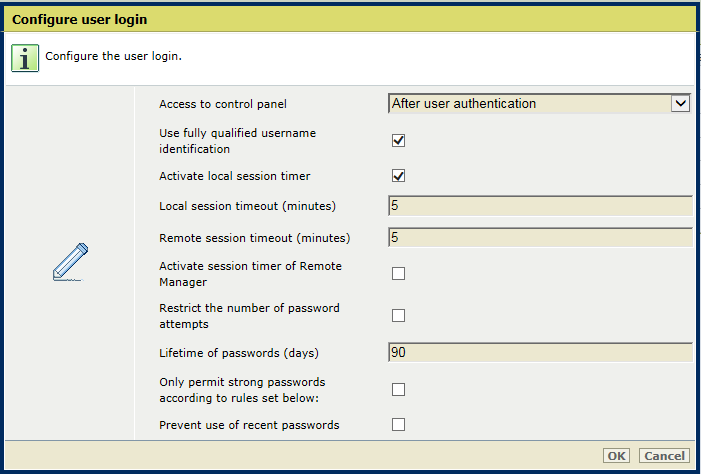
Task: Click the 'Access to control panel' label text
Action: (223, 104)
